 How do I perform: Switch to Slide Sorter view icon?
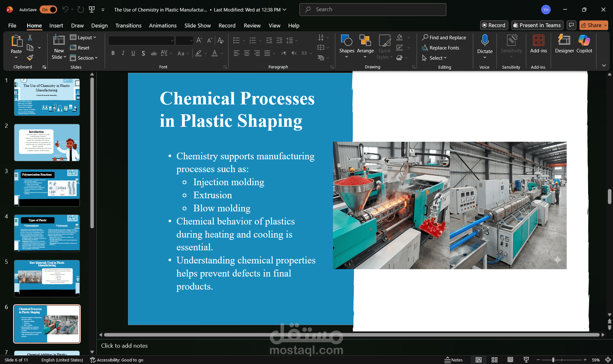(x=495, y=360)
